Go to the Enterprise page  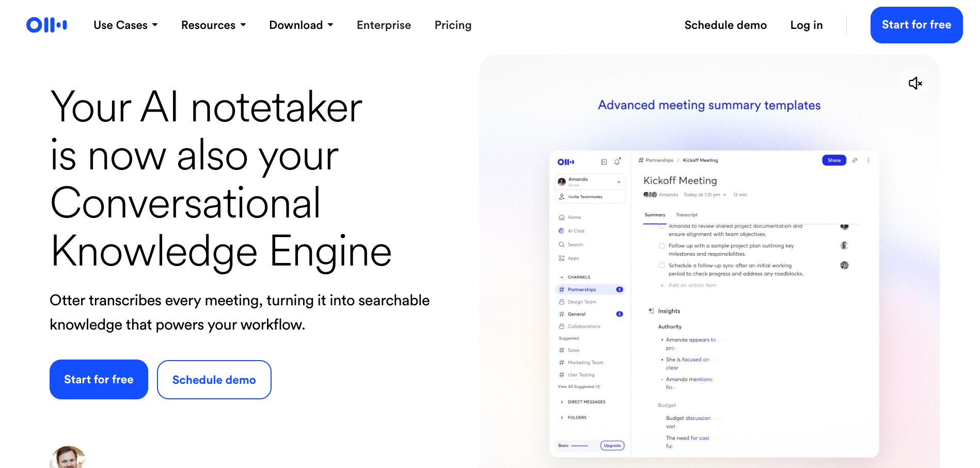click(384, 25)
